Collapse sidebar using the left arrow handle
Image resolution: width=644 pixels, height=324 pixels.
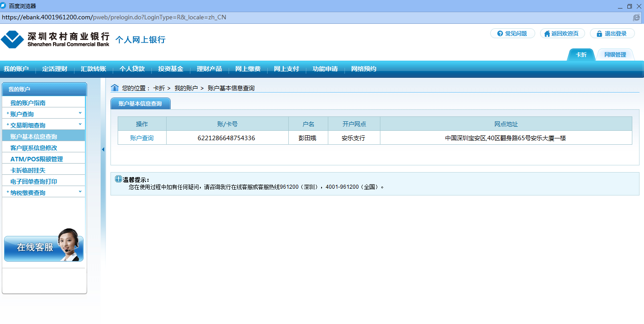103,150
